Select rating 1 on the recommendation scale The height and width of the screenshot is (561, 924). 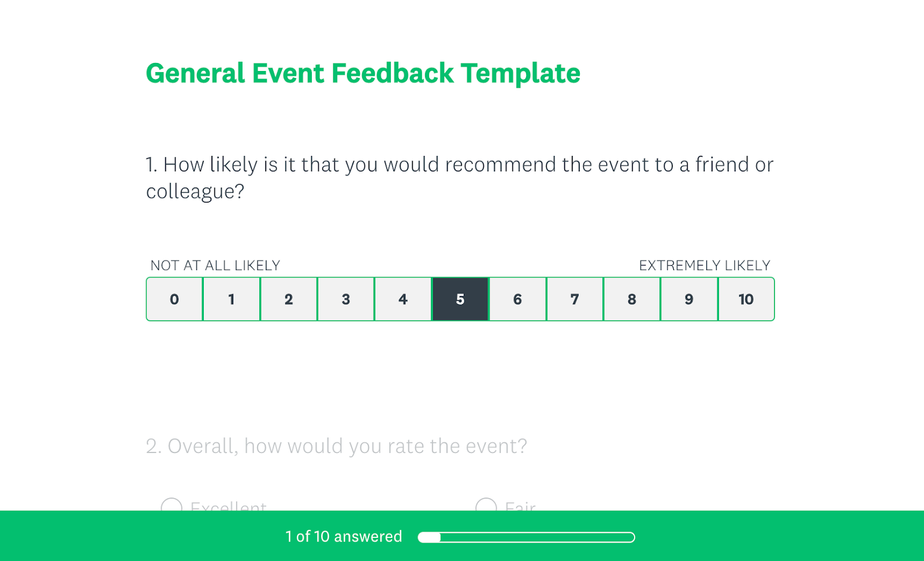click(232, 299)
